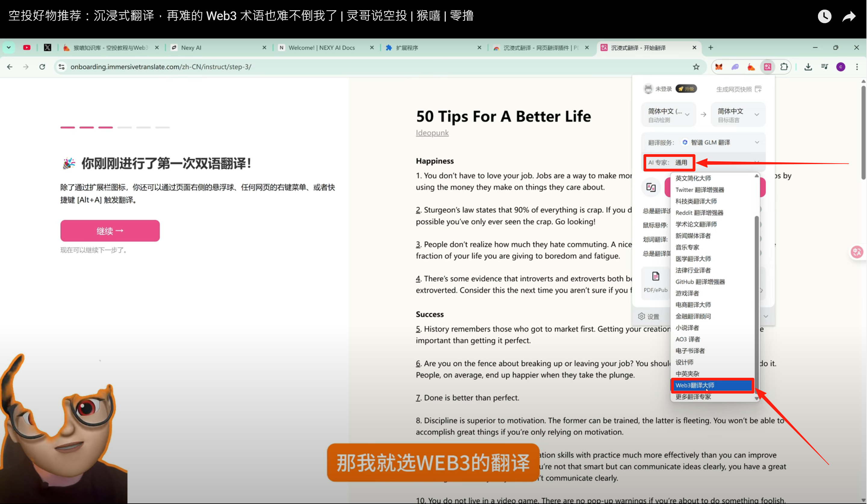Click the bilingual display mode toggle icon
The image size is (867, 504).
pyautogui.click(x=651, y=187)
